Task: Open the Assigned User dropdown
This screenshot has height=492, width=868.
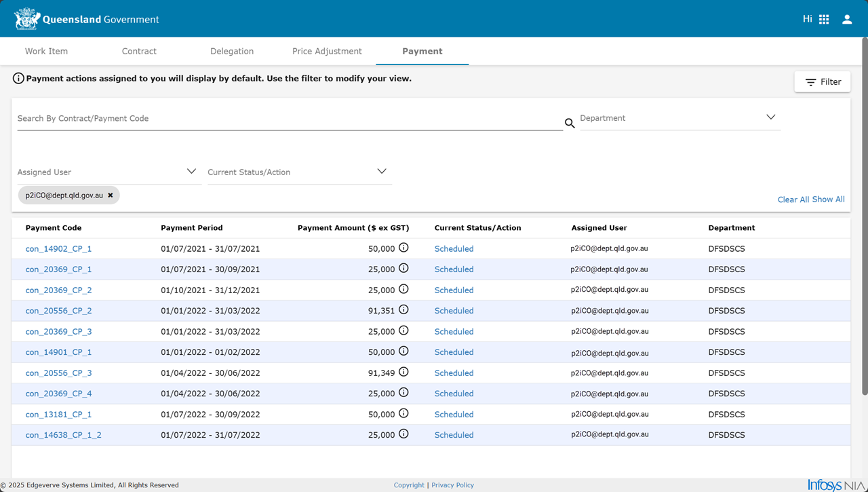Action: coord(191,172)
